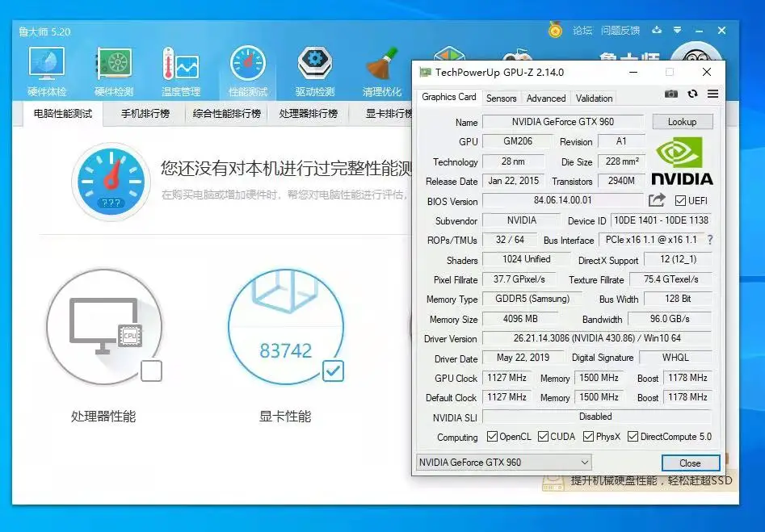Screen dimensions: 765x532
Task: Click Bus Width value 128 Bit
Action: pos(678,299)
